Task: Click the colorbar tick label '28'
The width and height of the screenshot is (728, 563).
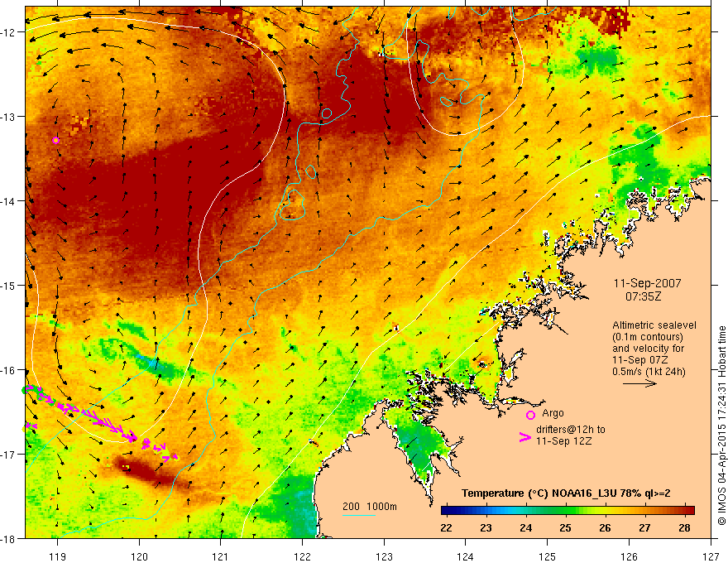Action: (x=684, y=528)
